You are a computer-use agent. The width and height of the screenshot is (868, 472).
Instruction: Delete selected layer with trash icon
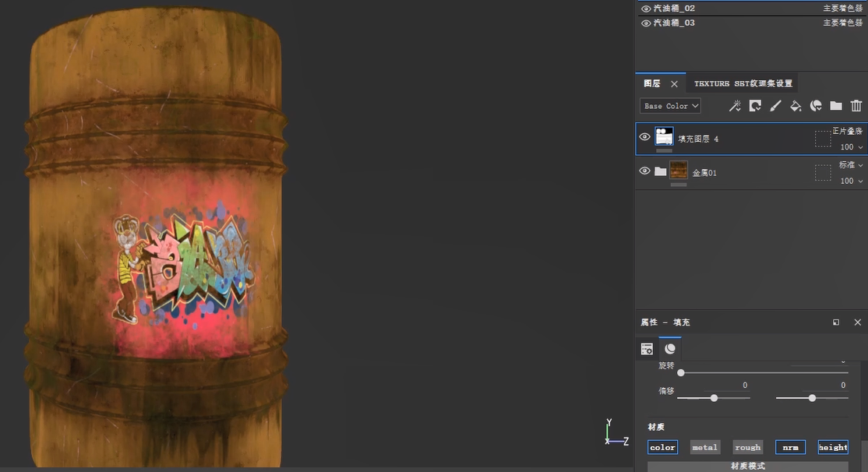856,106
